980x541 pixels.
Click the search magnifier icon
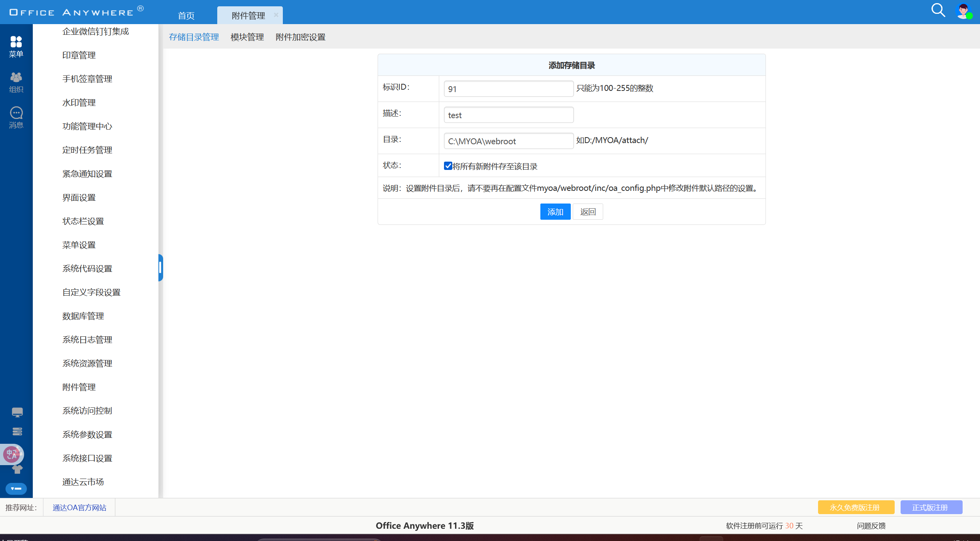938,10
